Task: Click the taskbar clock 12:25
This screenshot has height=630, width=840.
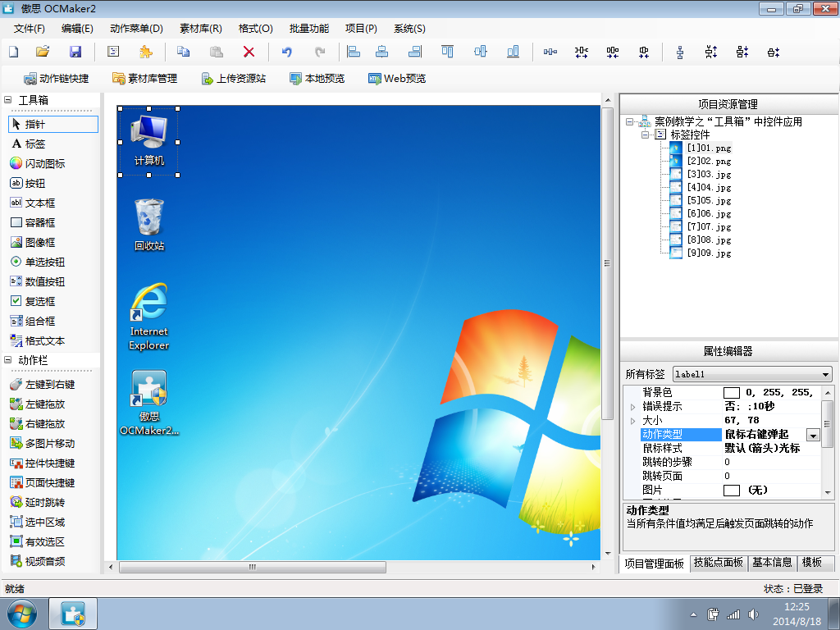Action: click(x=797, y=607)
